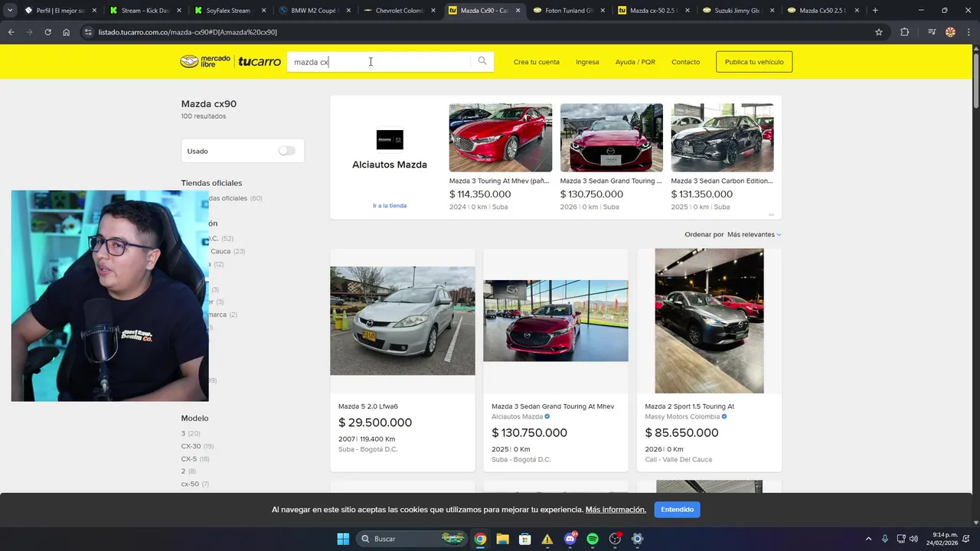980x551 pixels.
Task: Click the verified badge next to Alciautos Mazda
Action: [547, 416]
